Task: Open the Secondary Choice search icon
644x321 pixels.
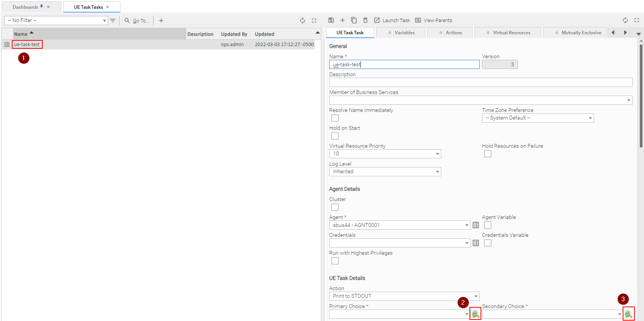Action: point(628,314)
